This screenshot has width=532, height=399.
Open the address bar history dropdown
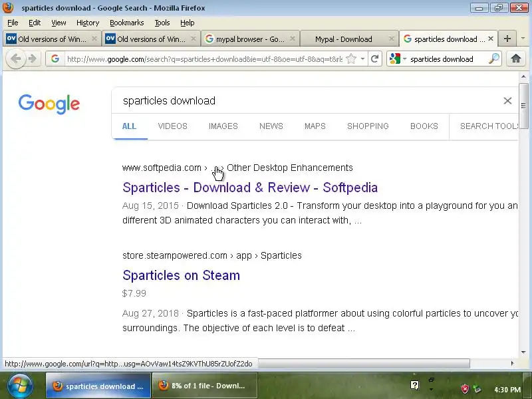click(362, 59)
